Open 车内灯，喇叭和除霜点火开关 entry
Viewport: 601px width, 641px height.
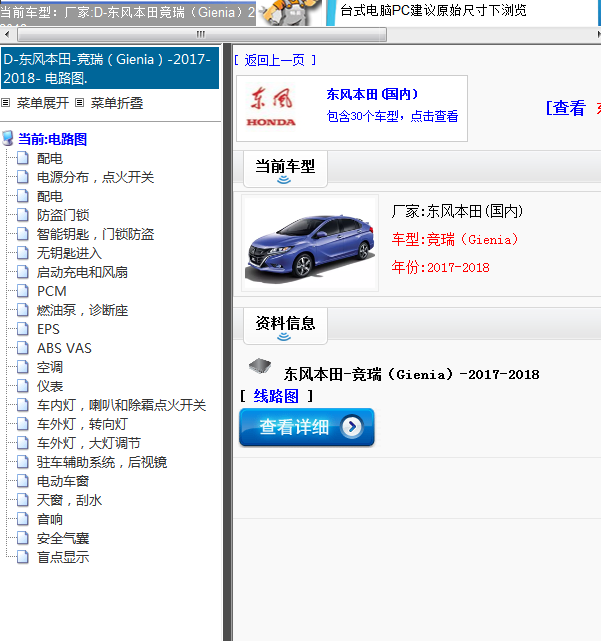(x=121, y=405)
